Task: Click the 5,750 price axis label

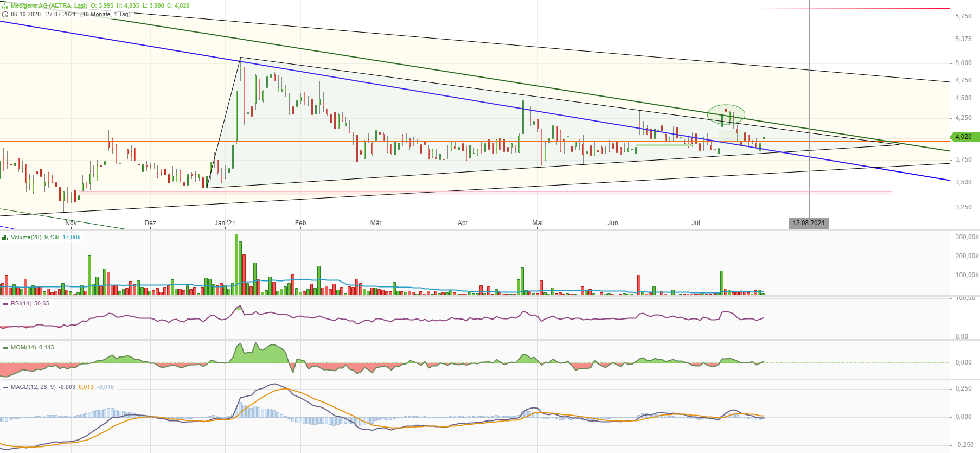Action: [x=964, y=16]
